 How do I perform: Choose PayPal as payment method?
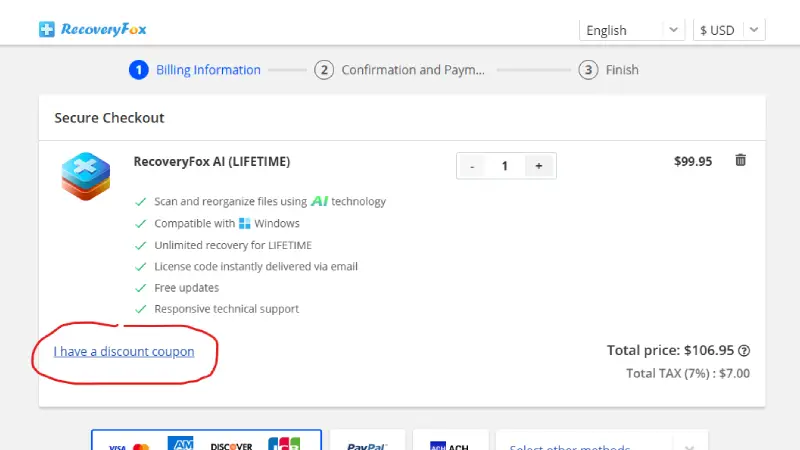(367, 443)
